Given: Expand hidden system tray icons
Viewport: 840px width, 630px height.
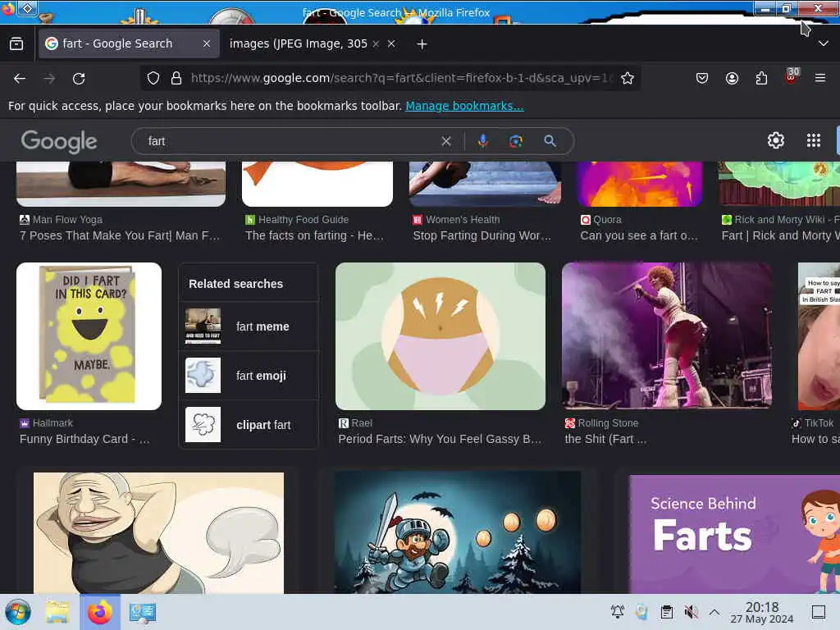Looking at the screenshot, I should (x=714, y=612).
